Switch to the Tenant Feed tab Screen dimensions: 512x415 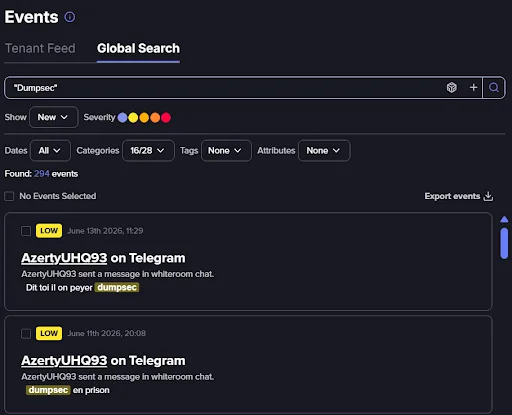click(x=40, y=48)
